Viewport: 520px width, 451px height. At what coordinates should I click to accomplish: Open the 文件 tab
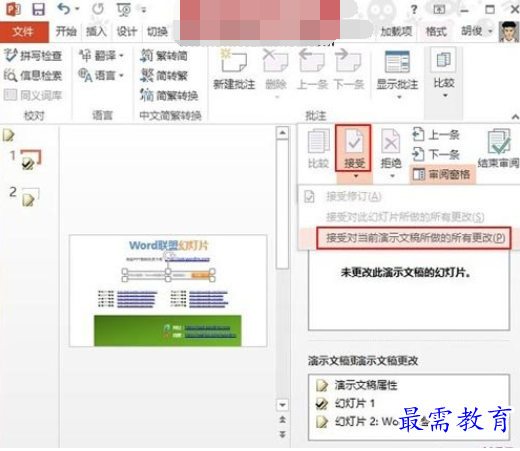click(24, 32)
